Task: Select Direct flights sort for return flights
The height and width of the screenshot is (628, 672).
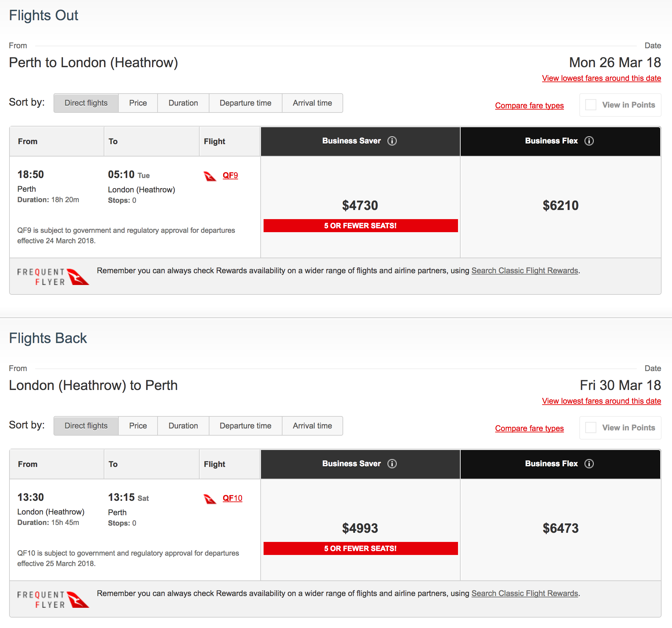Action: coord(86,426)
